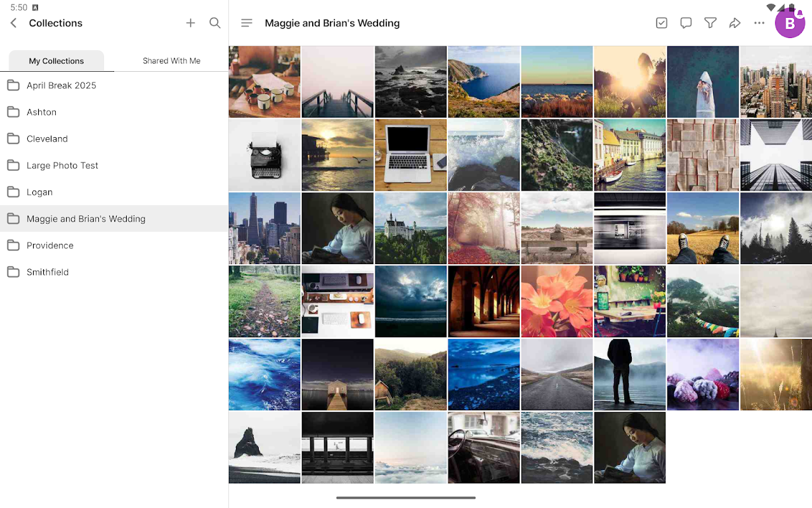Image resolution: width=812 pixels, height=508 pixels.
Task: Open the frosted berries photo
Action: (x=703, y=374)
